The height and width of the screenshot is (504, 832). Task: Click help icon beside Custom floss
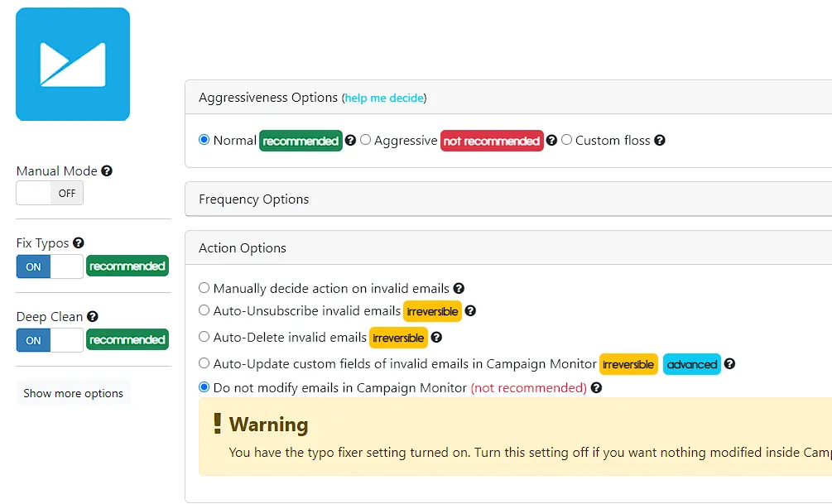[660, 141]
